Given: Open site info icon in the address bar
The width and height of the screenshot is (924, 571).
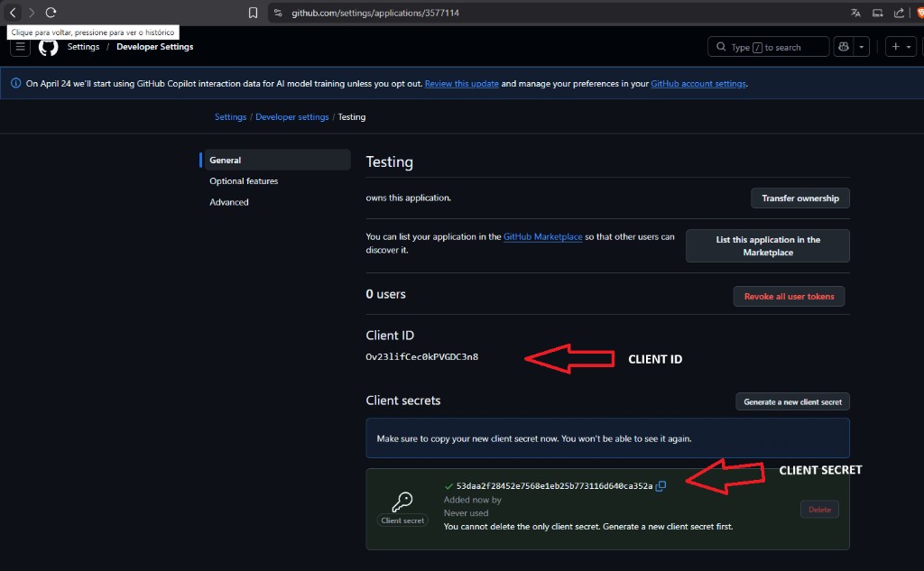Looking at the screenshot, I should coord(278,13).
